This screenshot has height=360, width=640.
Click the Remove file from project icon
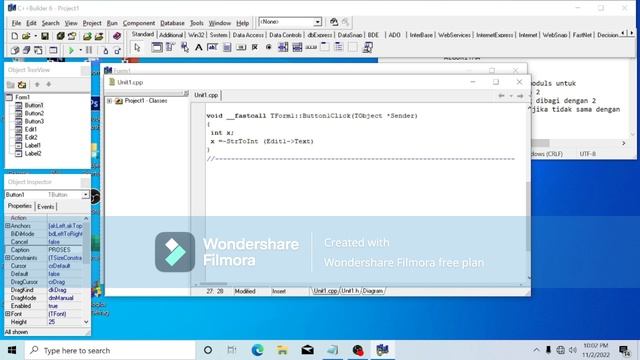coord(99,36)
